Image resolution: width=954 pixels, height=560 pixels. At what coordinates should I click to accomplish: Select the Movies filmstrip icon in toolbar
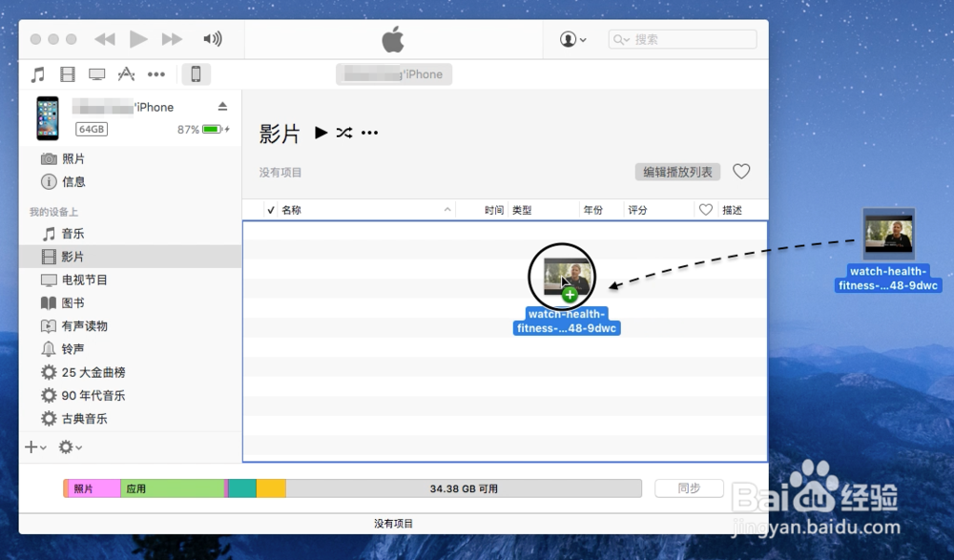click(x=67, y=73)
